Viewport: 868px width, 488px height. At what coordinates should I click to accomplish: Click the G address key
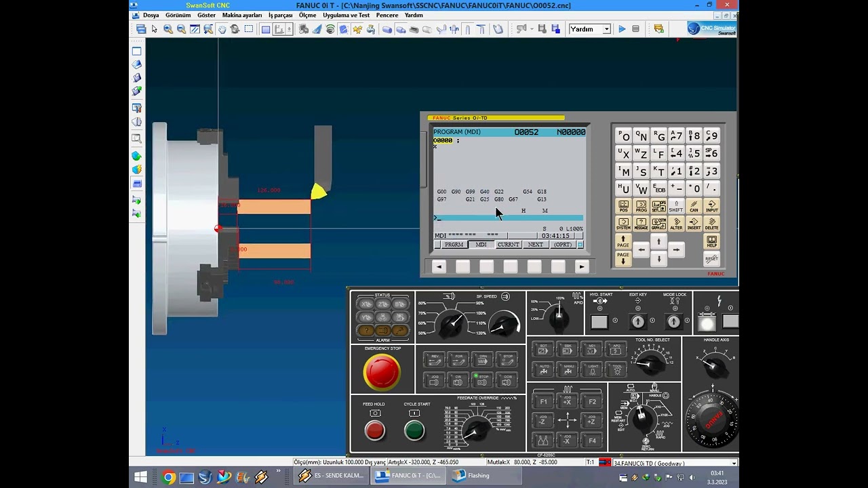point(658,136)
